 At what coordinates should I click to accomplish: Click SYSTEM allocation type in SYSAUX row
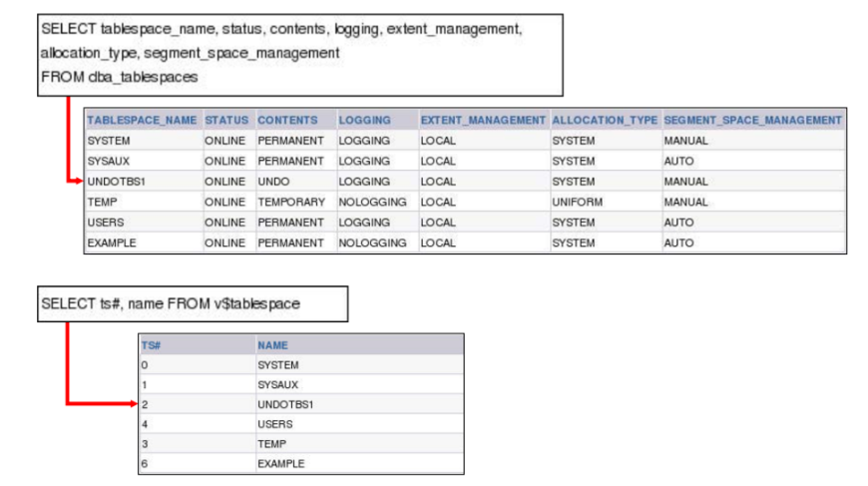click(x=574, y=161)
